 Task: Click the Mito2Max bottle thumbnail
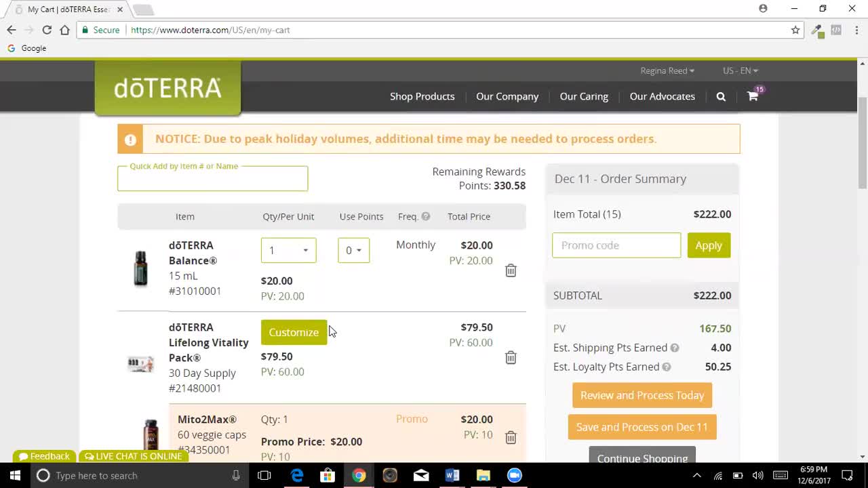[x=150, y=436]
